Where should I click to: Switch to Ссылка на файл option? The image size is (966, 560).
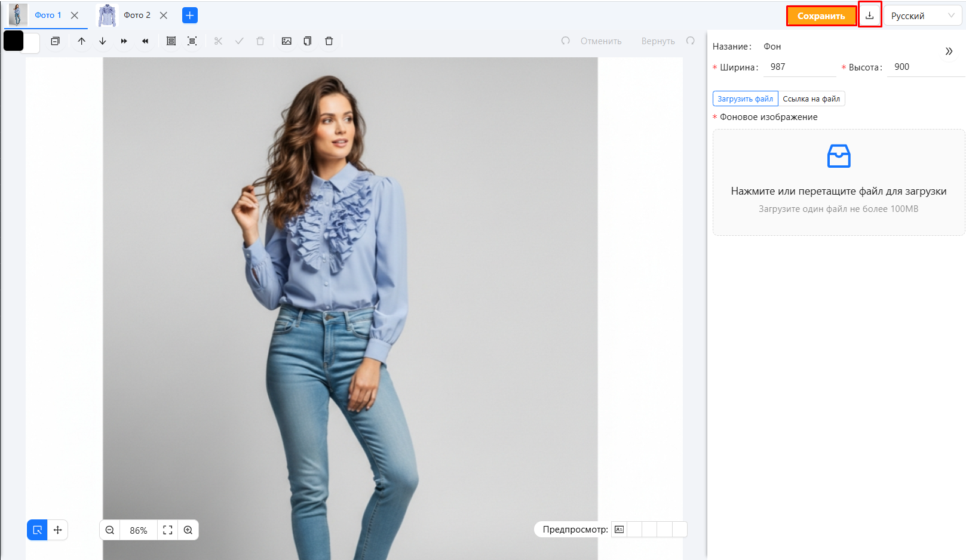point(811,99)
